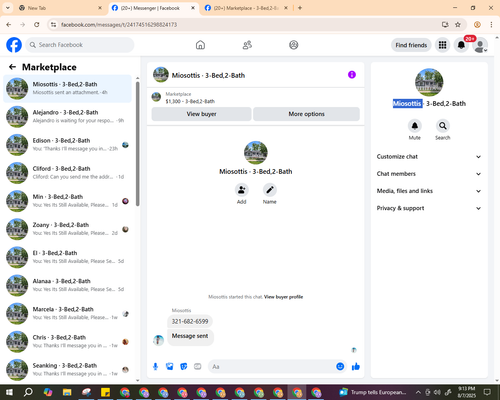Open the Alanaa 3-Bed,2-Bath conversation
500x400 pixels.
67,285
